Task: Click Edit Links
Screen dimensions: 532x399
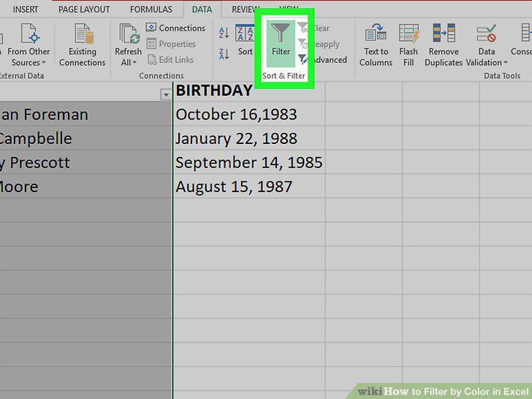Action: point(170,60)
